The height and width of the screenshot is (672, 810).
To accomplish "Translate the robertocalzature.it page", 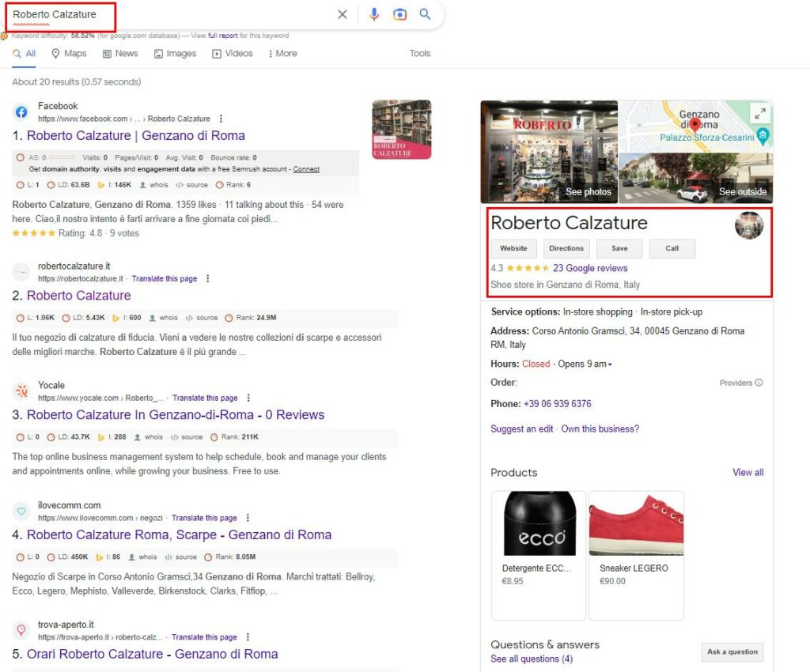I will 165,278.
